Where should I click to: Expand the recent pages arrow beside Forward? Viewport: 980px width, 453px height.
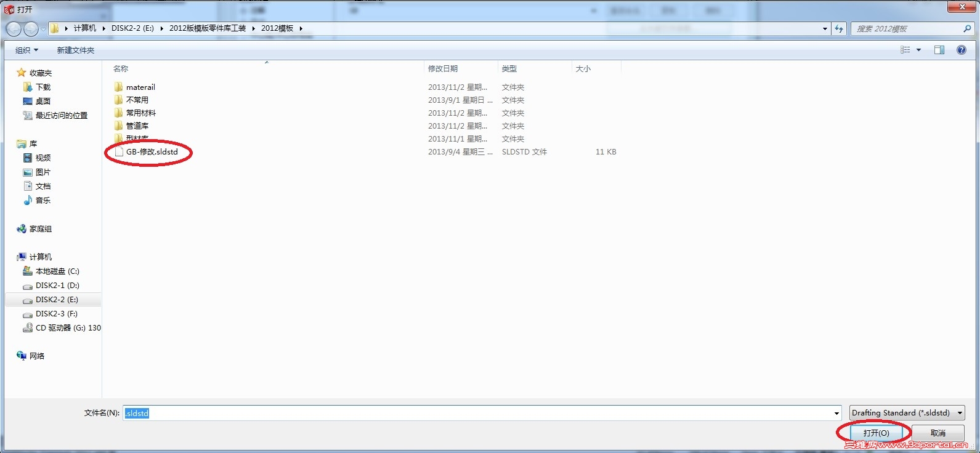pos(43,28)
